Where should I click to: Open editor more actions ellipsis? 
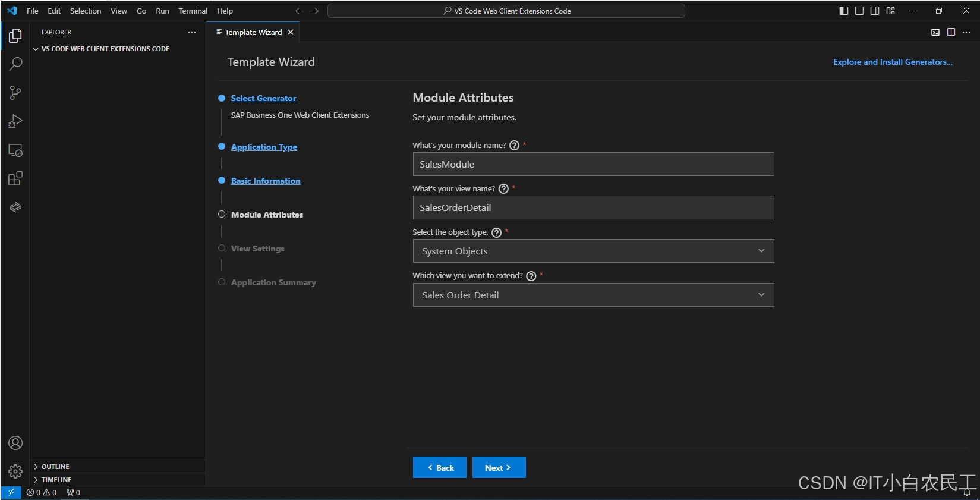(966, 32)
